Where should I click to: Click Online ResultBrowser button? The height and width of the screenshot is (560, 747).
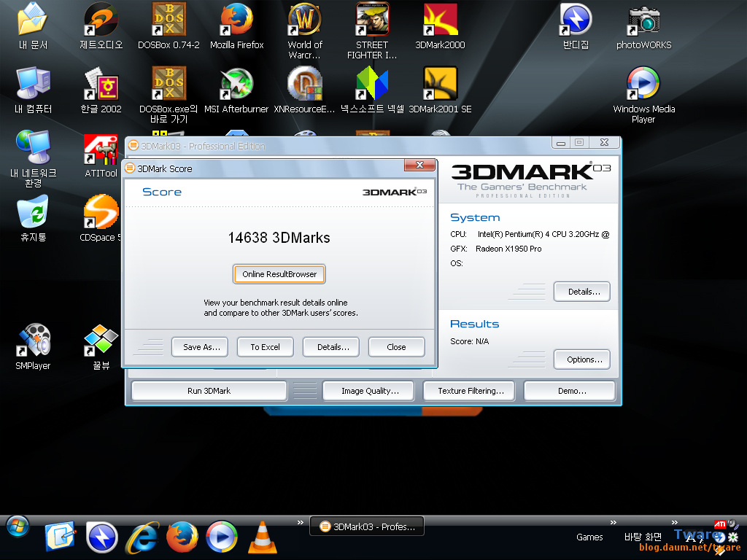tap(279, 274)
